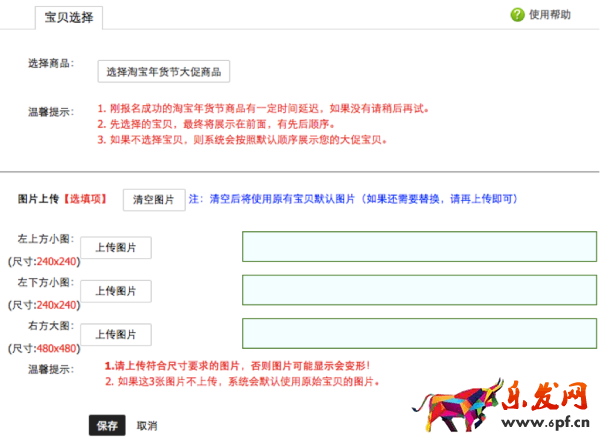Focus the 左下方小图 image path field
The width and height of the screenshot is (600, 443).
pyautogui.click(x=419, y=290)
